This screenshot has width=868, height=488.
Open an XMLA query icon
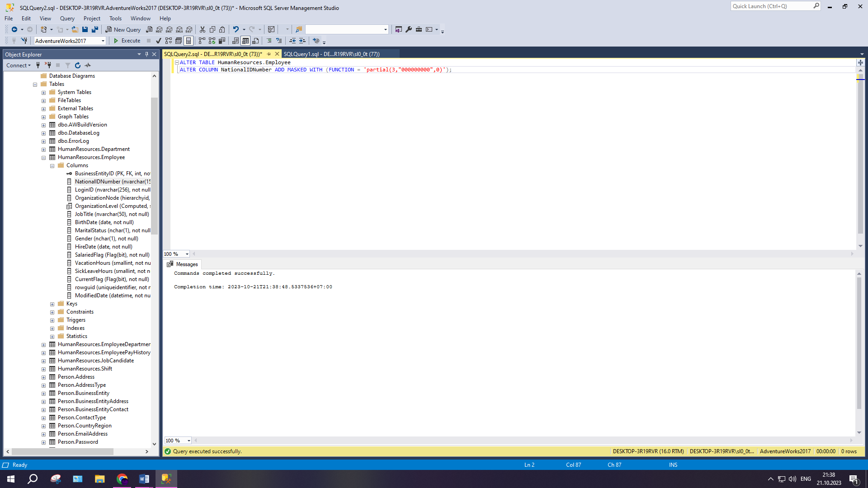179,29
